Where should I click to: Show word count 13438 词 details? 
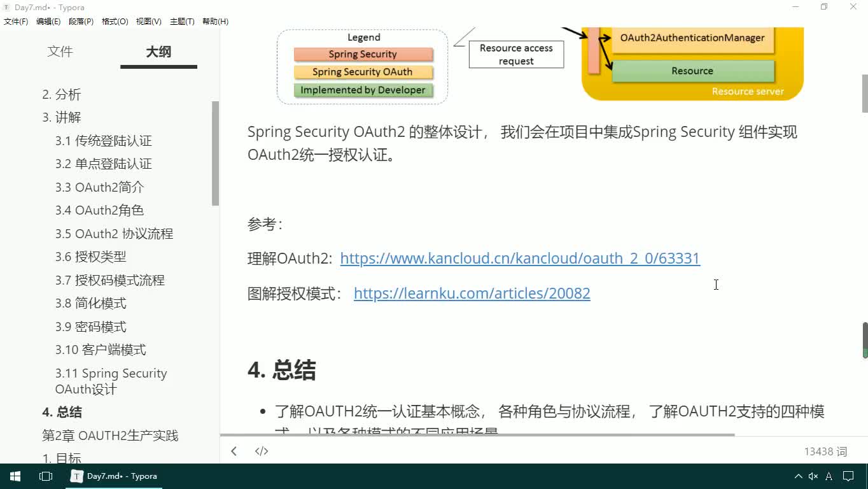pyautogui.click(x=825, y=451)
